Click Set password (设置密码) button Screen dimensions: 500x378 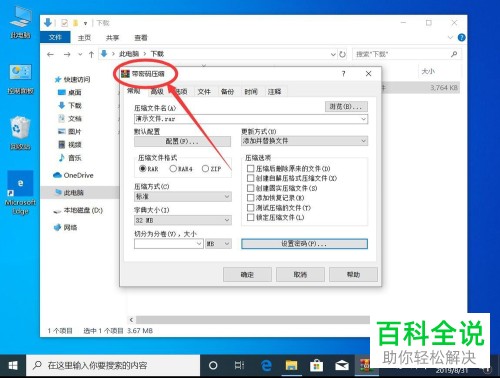click(x=304, y=244)
